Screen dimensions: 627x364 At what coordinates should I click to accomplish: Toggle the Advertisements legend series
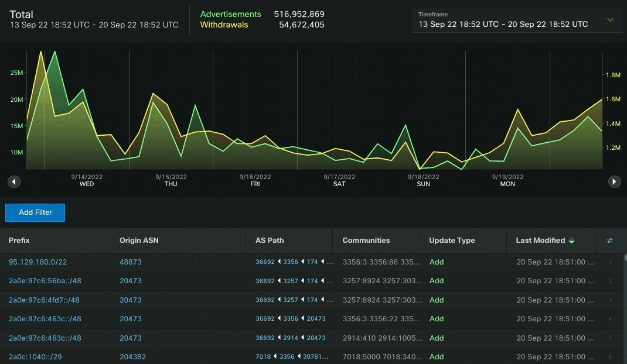click(x=230, y=14)
